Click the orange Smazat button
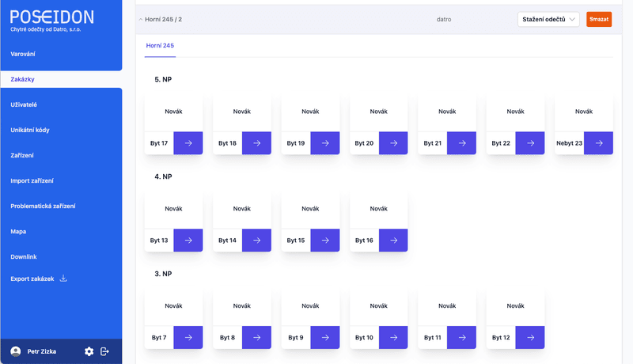Viewport: 633px width, 364px height. 598,19
